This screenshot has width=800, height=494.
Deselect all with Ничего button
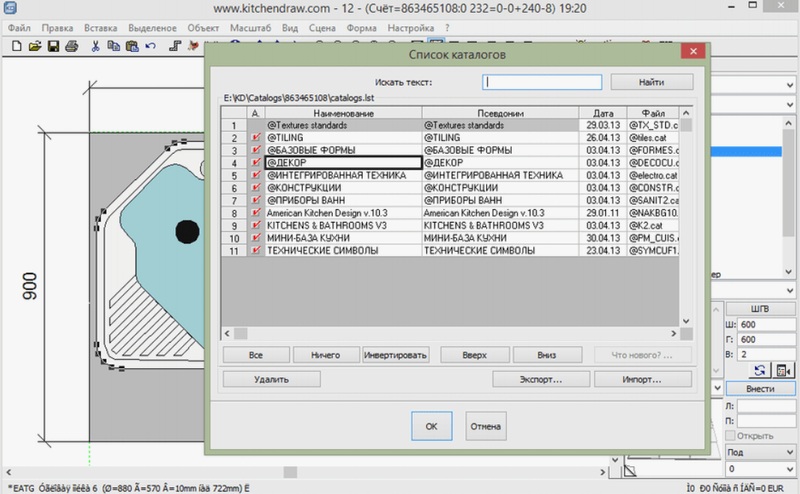[326, 355]
